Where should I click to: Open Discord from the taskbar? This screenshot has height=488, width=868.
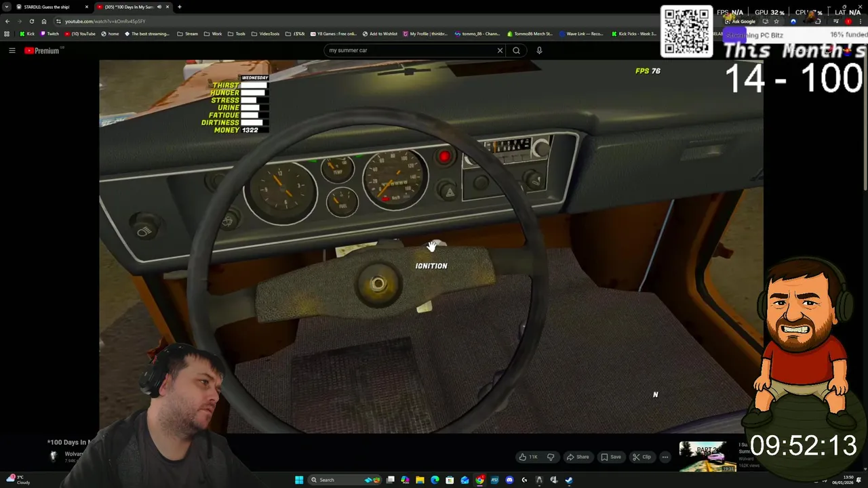(x=509, y=480)
